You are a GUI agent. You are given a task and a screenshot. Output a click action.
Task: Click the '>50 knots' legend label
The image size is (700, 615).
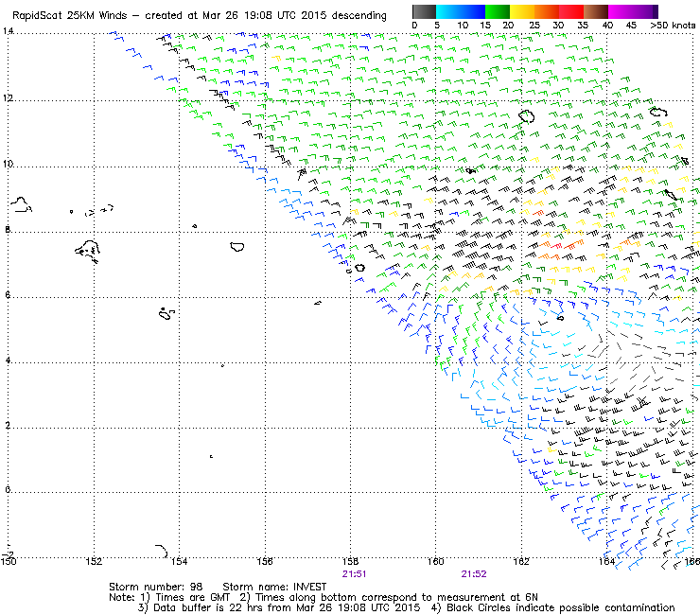tap(673, 26)
